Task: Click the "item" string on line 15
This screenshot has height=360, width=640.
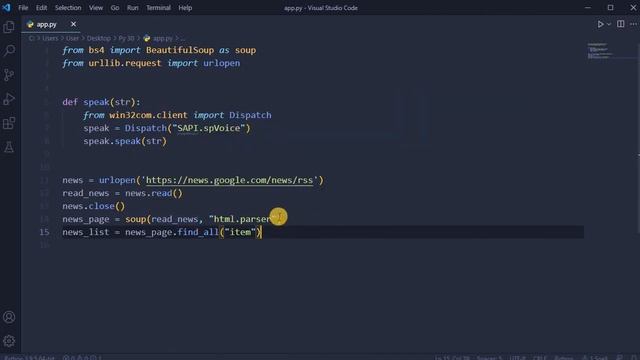Action: click(x=240, y=232)
